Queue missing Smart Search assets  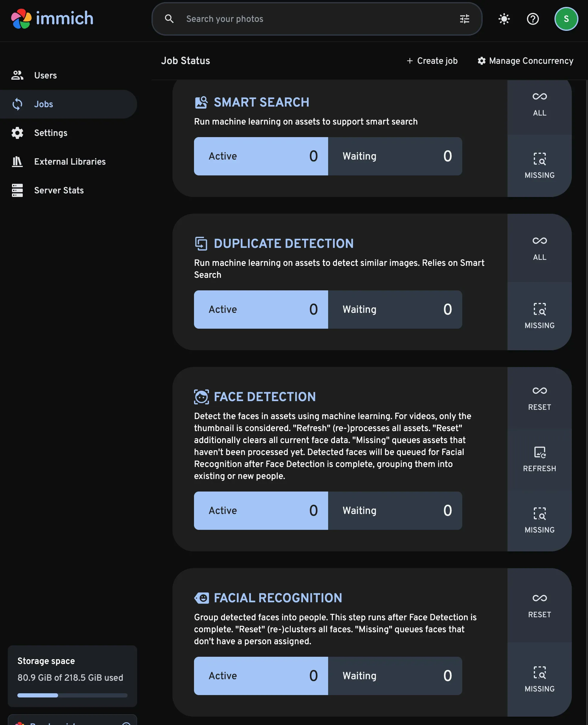pyautogui.click(x=539, y=166)
